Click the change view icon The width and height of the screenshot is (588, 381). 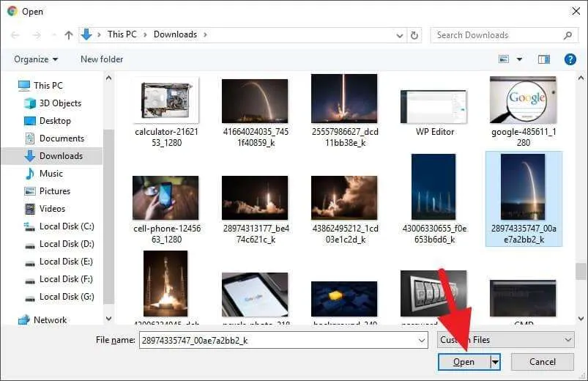(504, 59)
